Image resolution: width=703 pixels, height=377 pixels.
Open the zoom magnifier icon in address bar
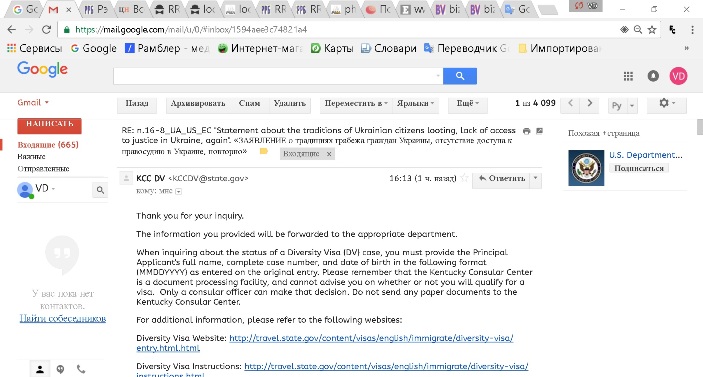[638, 30]
